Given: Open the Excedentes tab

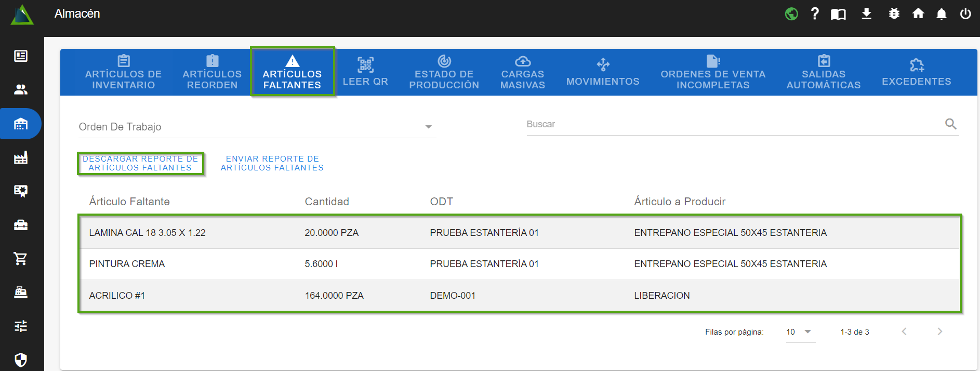Looking at the screenshot, I should (916, 72).
